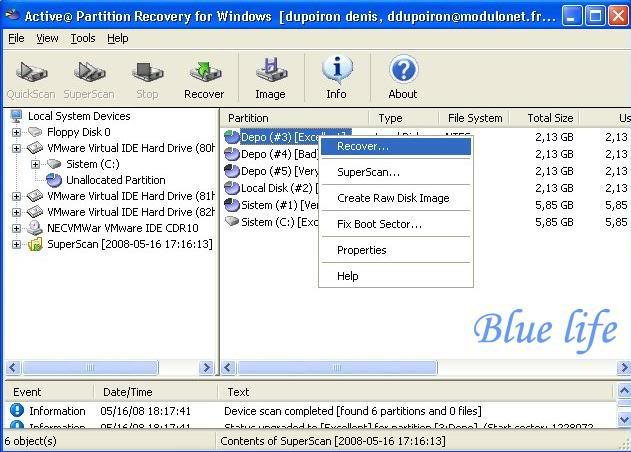Expand the Floppy Disk 0 node
This screenshot has height=452, width=631.
pos(16,132)
